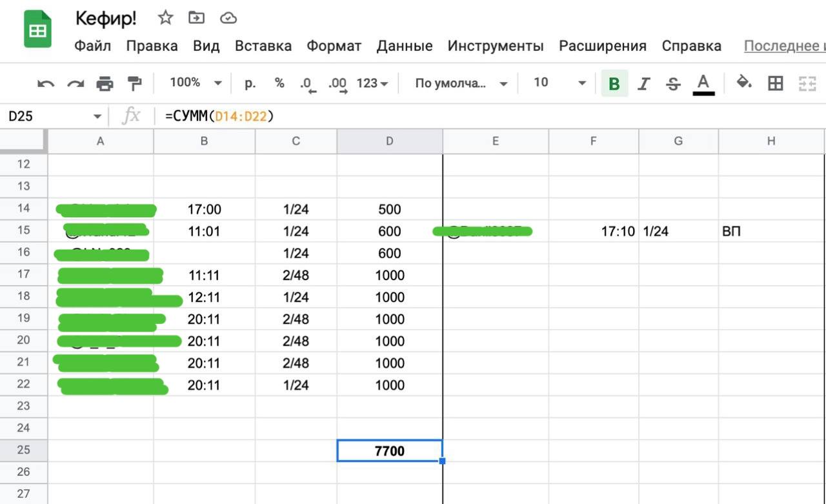Viewport: 826px width, 504px height.
Task: Open the font size 10 dropdown
Action: click(x=559, y=83)
